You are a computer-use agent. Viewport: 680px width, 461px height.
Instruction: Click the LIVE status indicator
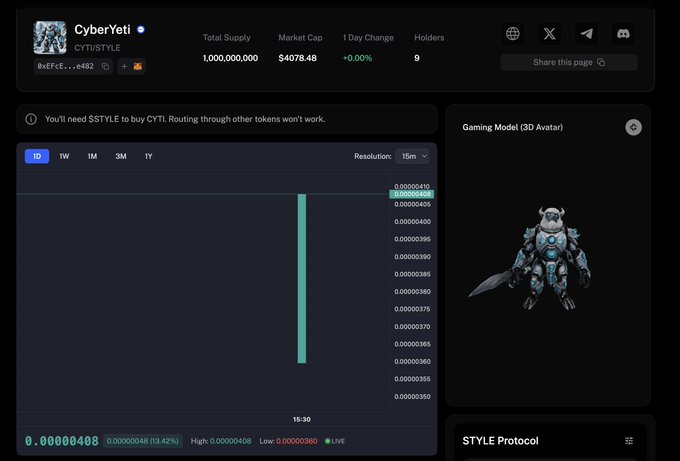click(x=334, y=441)
